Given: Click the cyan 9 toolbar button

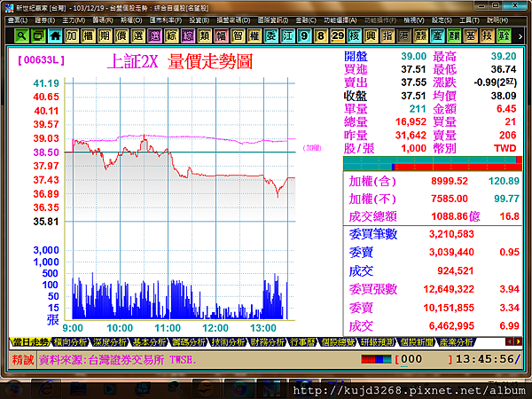Looking at the screenshot, I should 304,35.
